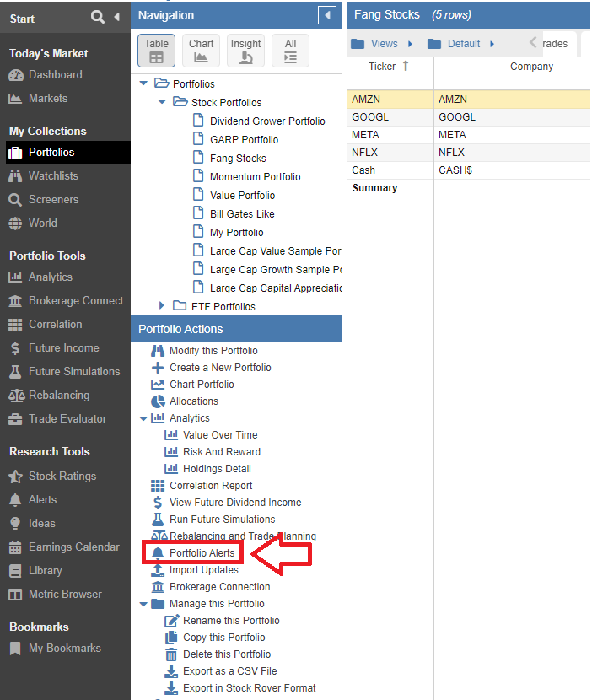Viewport: 592px width, 700px height.
Task: Click the search magnifier icon in Start header
Action: (97, 17)
